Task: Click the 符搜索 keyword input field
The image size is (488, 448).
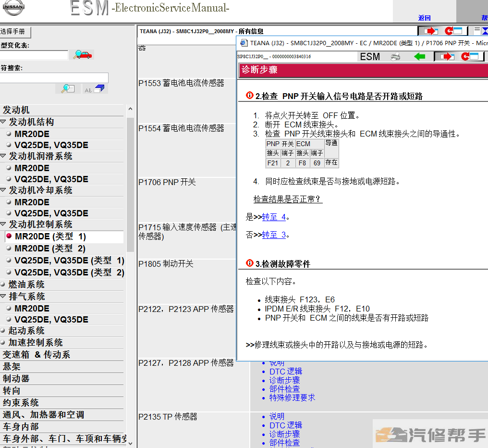Action: 54,78
